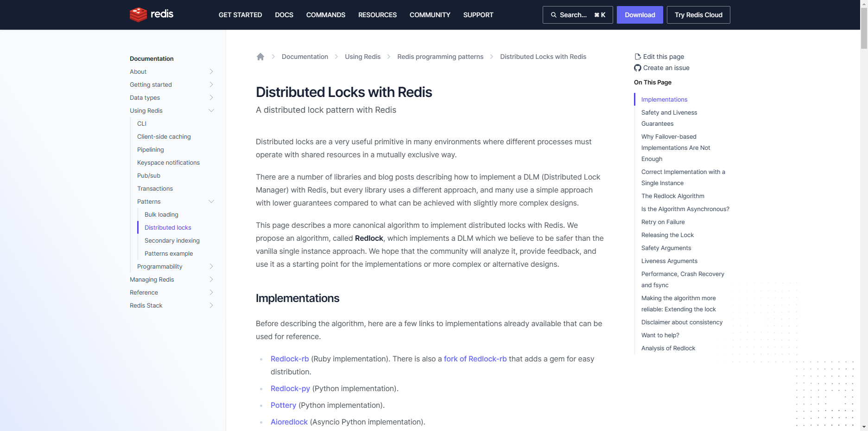Click the Redis logo in the header
868x431 pixels.
151,14
